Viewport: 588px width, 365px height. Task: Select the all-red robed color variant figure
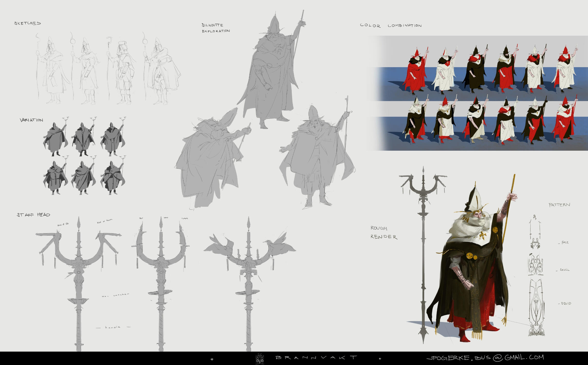coord(415,71)
